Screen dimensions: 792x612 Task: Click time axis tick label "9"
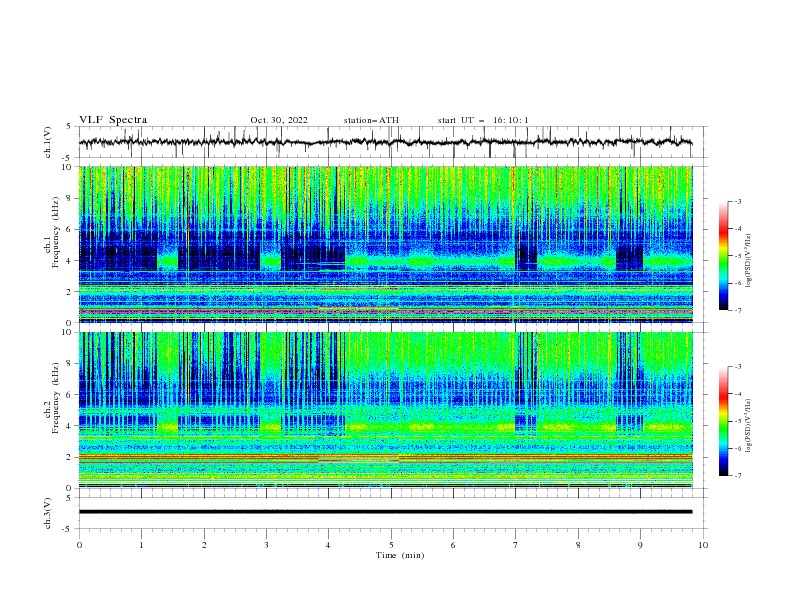coord(640,545)
